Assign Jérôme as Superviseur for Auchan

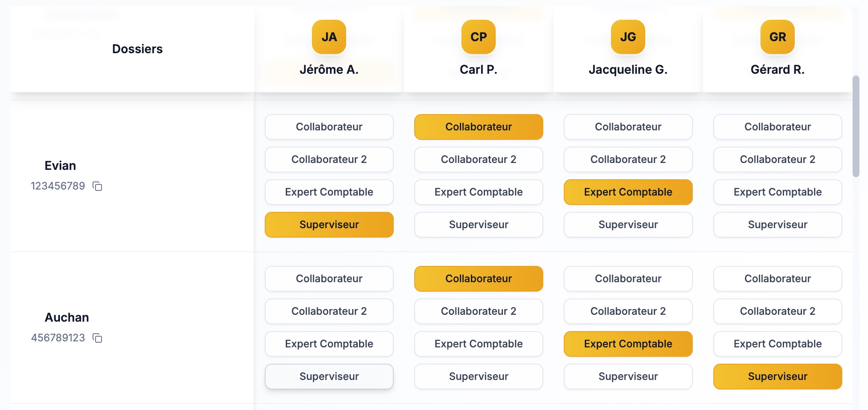pyautogui.click(x=329, y=377)
